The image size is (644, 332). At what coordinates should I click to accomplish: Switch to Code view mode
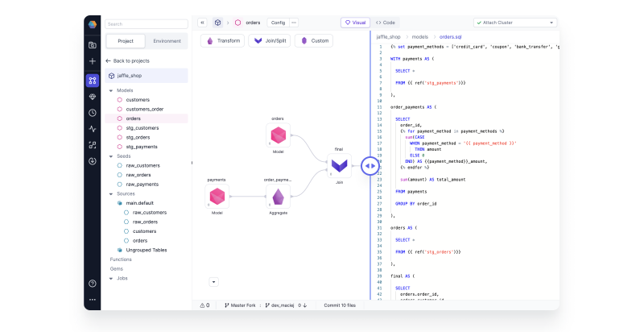point(386,23)
